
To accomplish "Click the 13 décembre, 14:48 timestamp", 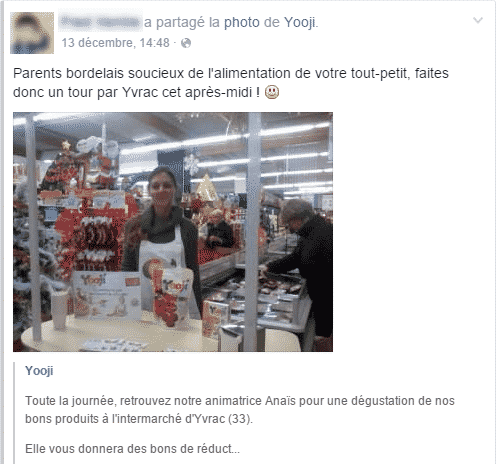I will (115, 43).
